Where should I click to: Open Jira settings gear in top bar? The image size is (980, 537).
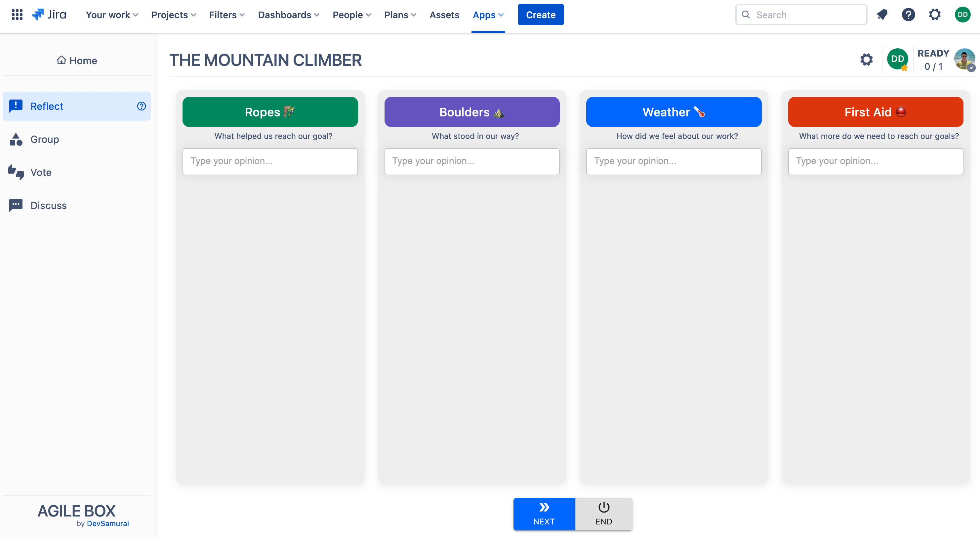pos(934,15)
